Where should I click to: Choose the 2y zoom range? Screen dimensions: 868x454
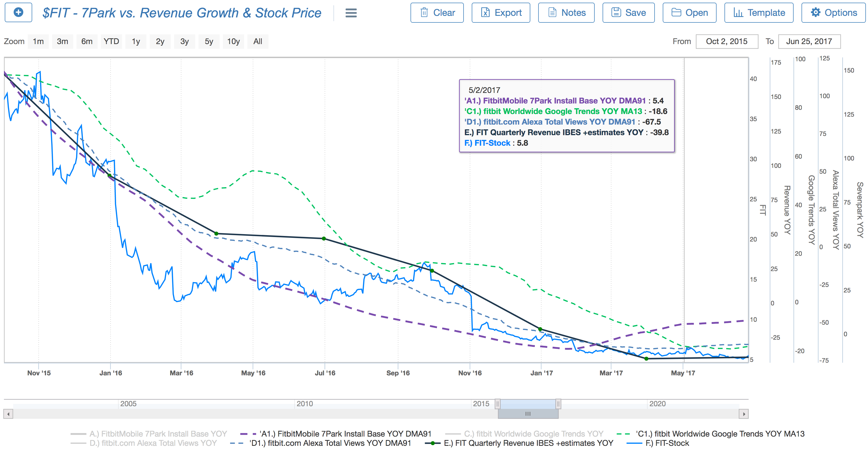coord(160,41)
